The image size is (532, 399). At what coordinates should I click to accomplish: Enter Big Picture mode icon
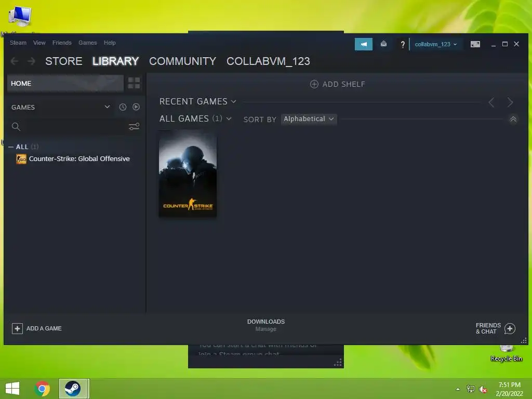(x=475, y=44)
